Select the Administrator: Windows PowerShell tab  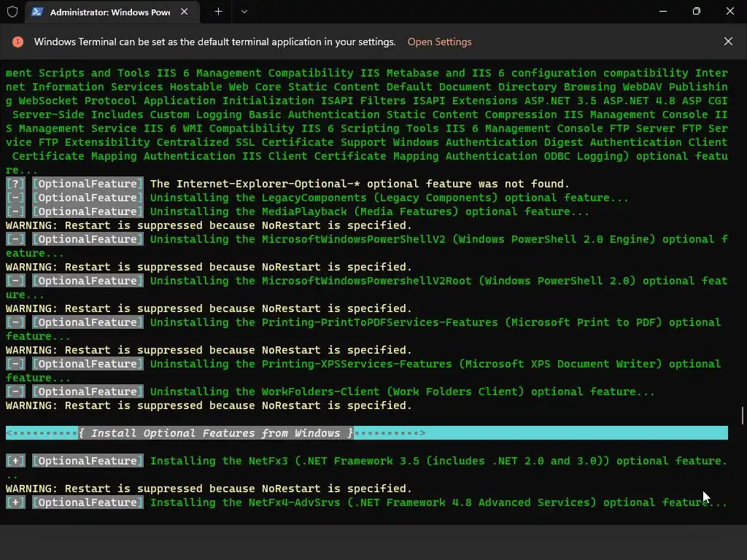coord(112,12)
